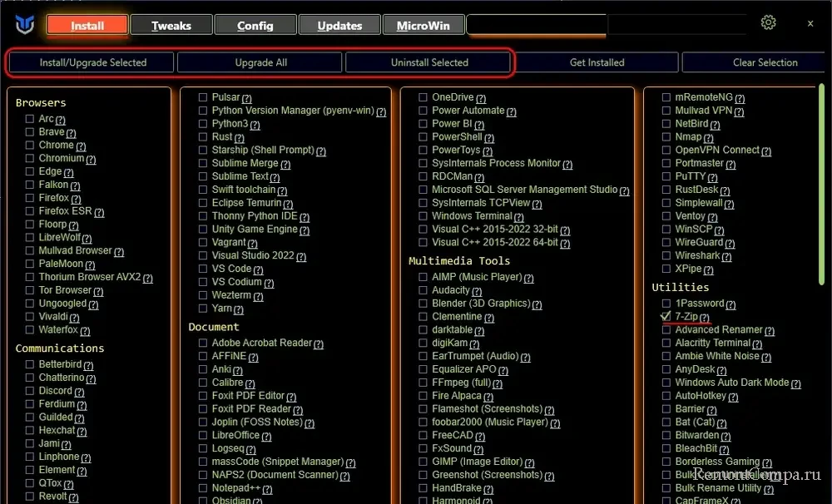Screen dimensions: 832x504
Task: Open help icon next to Chrome
Action: (x=82, y=146)
